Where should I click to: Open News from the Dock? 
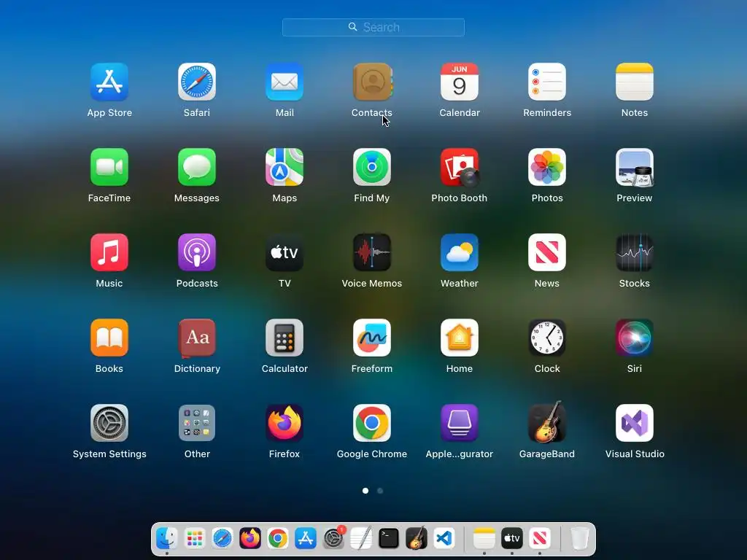[x=539, y=539]
